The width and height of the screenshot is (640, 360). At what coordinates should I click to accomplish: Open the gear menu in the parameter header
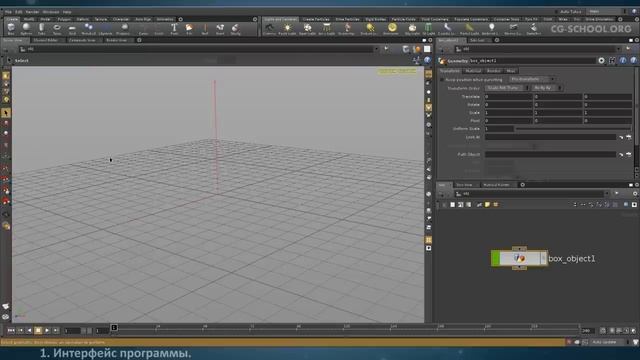click(x=601, y=60)
